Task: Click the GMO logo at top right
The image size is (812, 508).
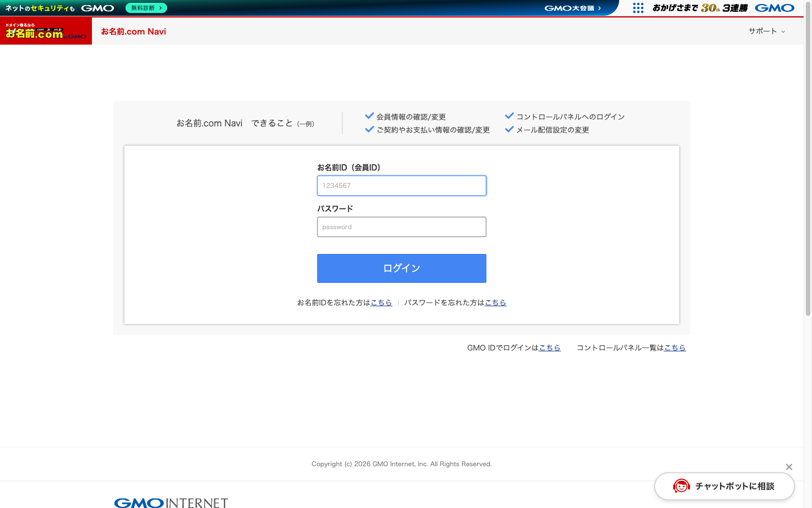Action: pyautogui.click(x=775, y=8)
